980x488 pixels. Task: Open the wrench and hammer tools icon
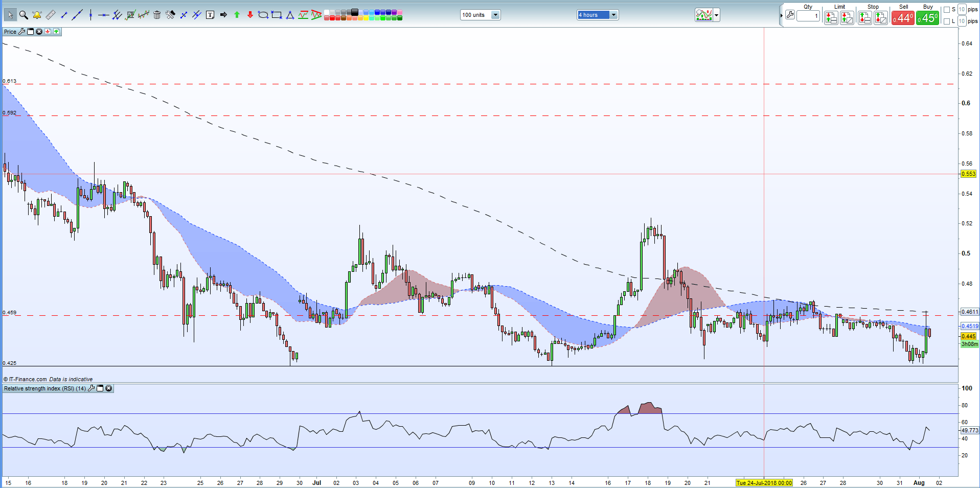click(170, 15)
